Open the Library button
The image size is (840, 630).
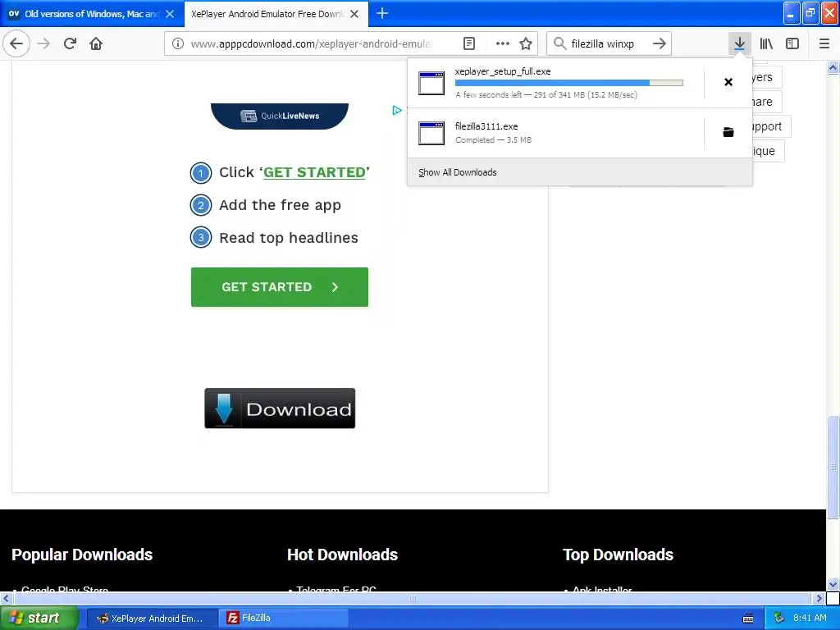click(766, 43)
